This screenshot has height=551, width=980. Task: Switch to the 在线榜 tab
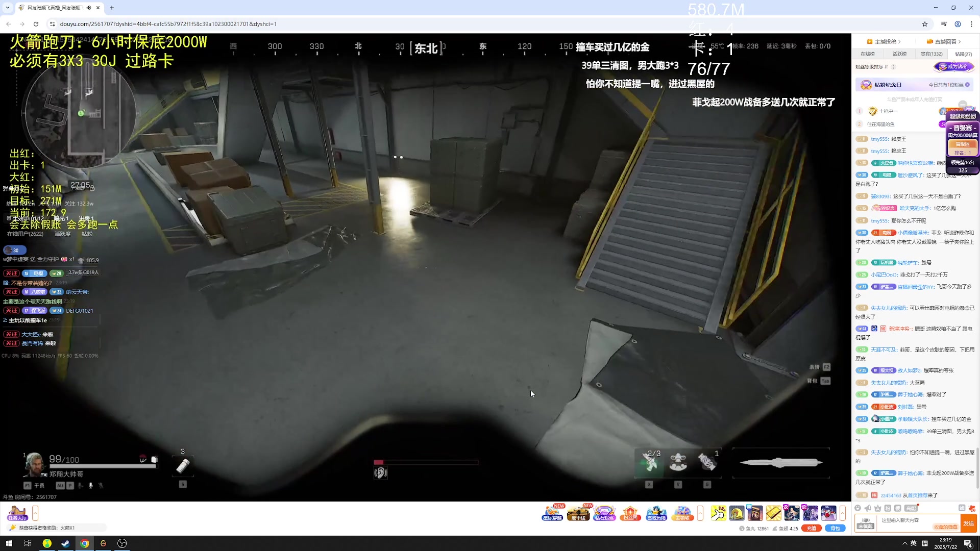[867, 54]
